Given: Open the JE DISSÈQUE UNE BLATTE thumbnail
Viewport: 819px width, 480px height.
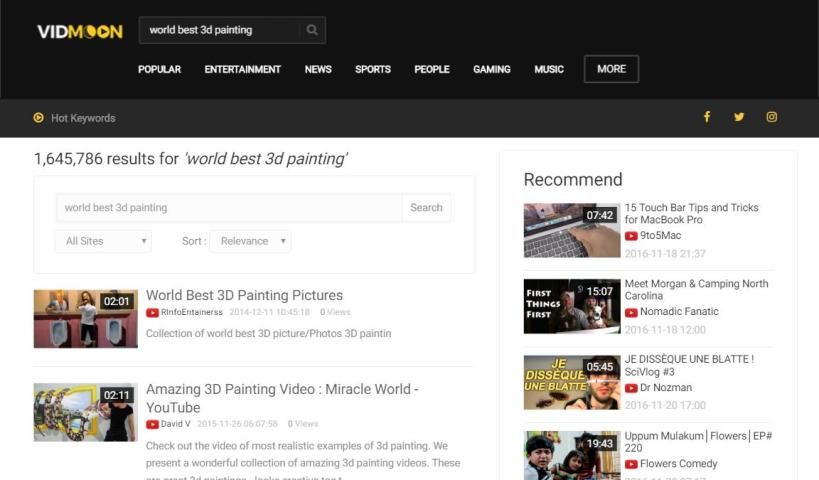Looking at the screenshot, I should pyautogui.click(x=571, y=382).
